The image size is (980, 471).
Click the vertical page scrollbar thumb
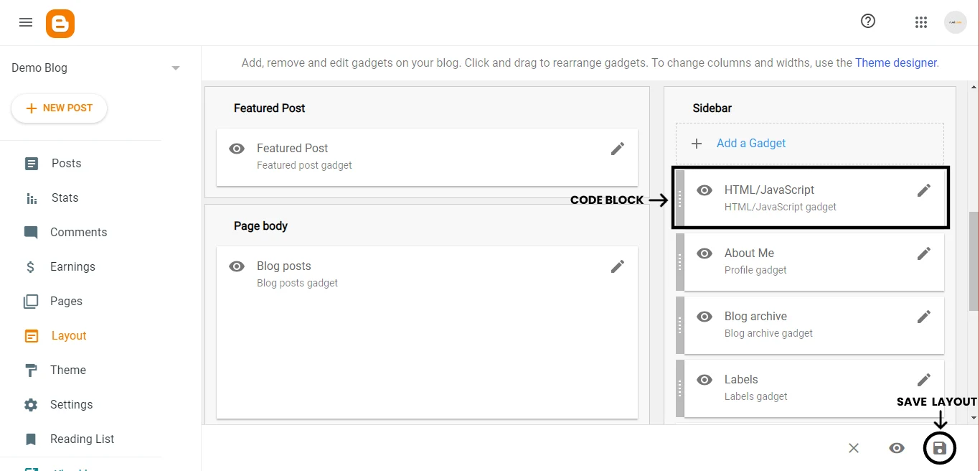974,261
